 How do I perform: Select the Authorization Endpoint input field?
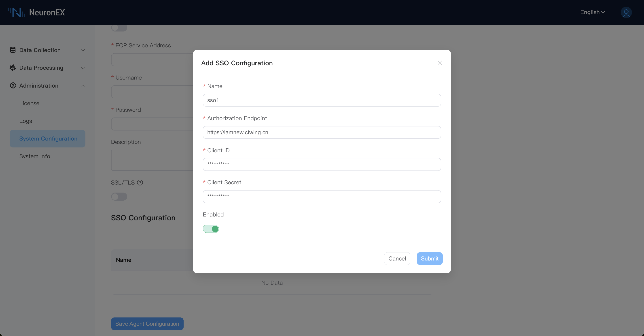coord(322,132)
